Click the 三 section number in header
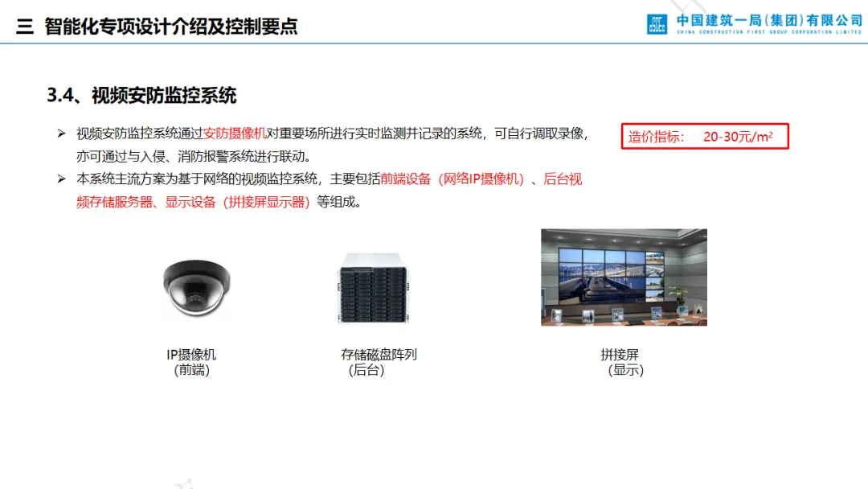 coord(25,26)
